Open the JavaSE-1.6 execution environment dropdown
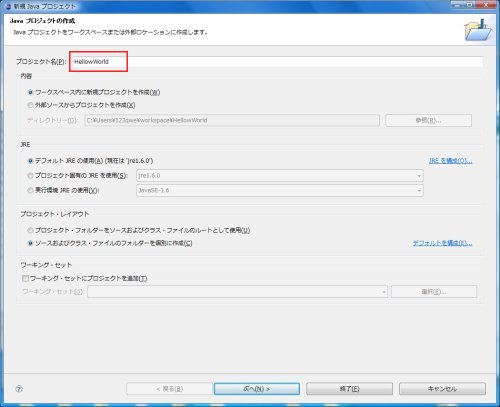Image resolution: width=500 pixels, height=407 pixels. 280,190
